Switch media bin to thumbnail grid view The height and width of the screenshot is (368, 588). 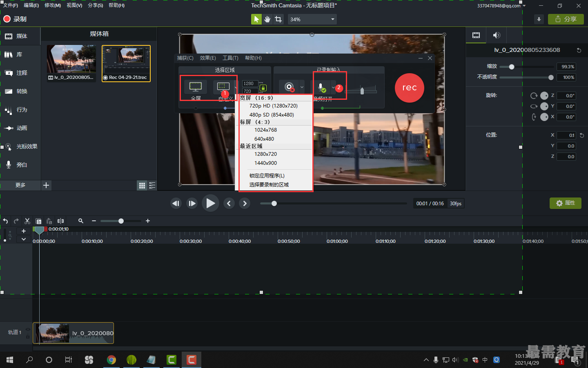click(x=142, y=186)
